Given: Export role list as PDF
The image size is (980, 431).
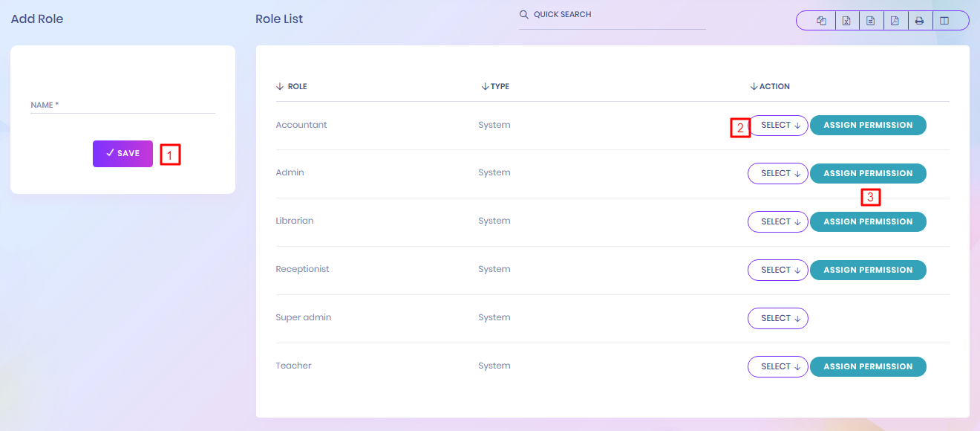Looking at the screenshot, I should tap(895, 21).
